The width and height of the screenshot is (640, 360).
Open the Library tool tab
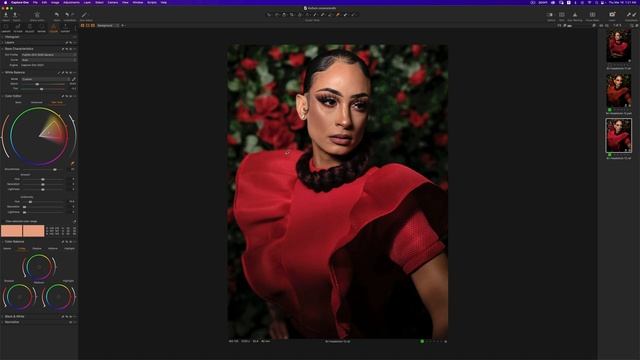(6, 27)
